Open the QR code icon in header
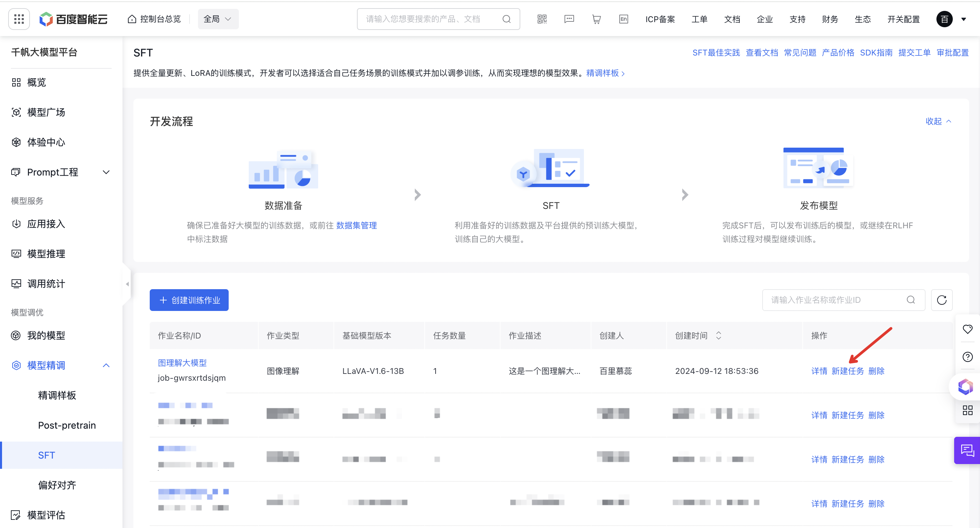This screenshot has width=980, height=528. pyautogui.click(x=542, y=19)
